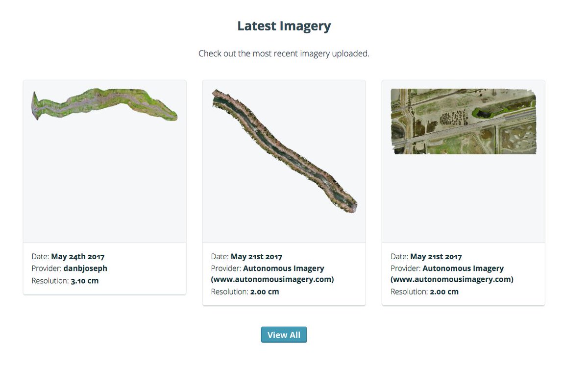Click the date May 24th 2017
This screenshot has width=588, height=366.
pyautogui.click(x=78, y=256)
